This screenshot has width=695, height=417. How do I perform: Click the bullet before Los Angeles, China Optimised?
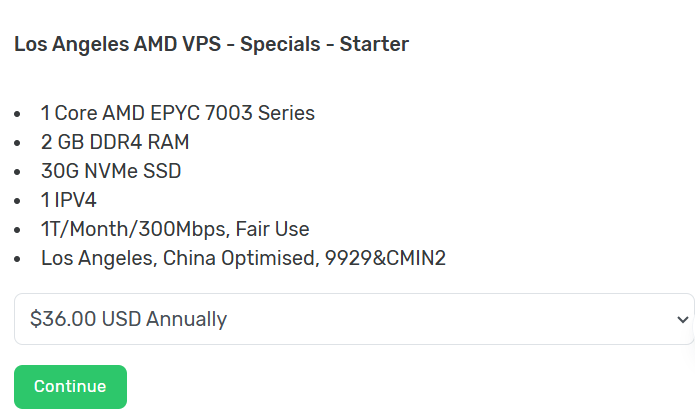point(17,259)
